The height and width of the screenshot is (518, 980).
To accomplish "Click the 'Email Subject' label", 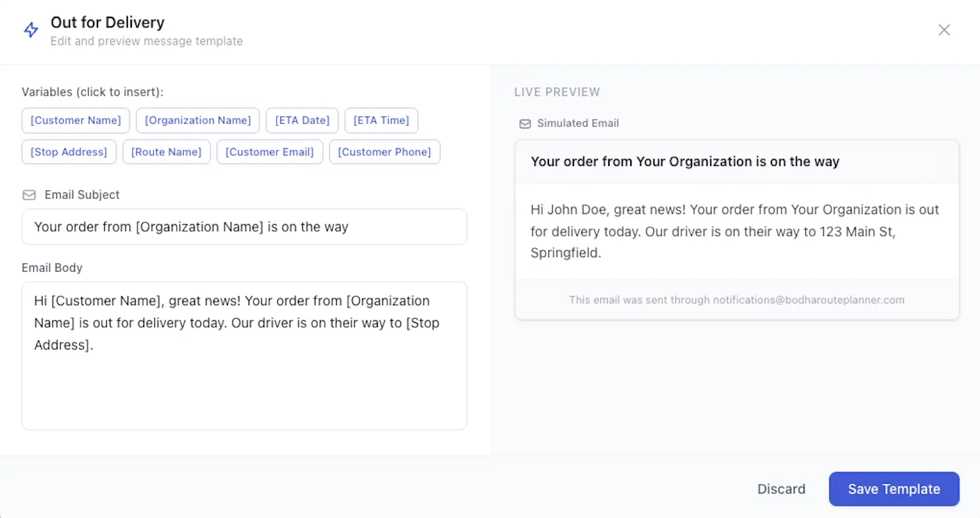I will [82, 195].
